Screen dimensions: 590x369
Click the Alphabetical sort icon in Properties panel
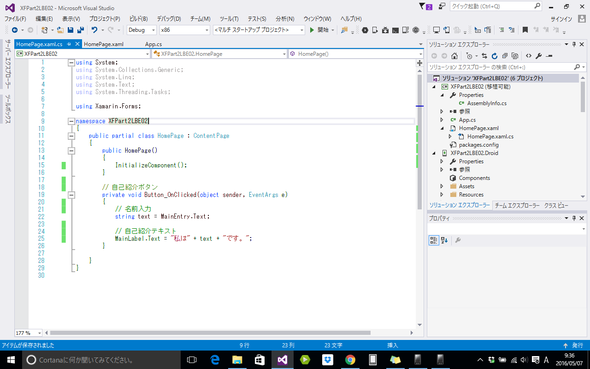point(444,240)
